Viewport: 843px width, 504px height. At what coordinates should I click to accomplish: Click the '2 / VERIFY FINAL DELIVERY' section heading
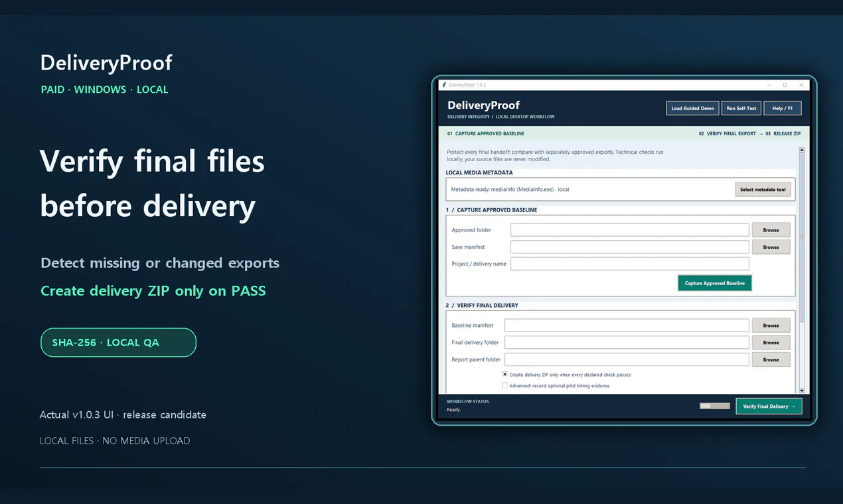482,306
